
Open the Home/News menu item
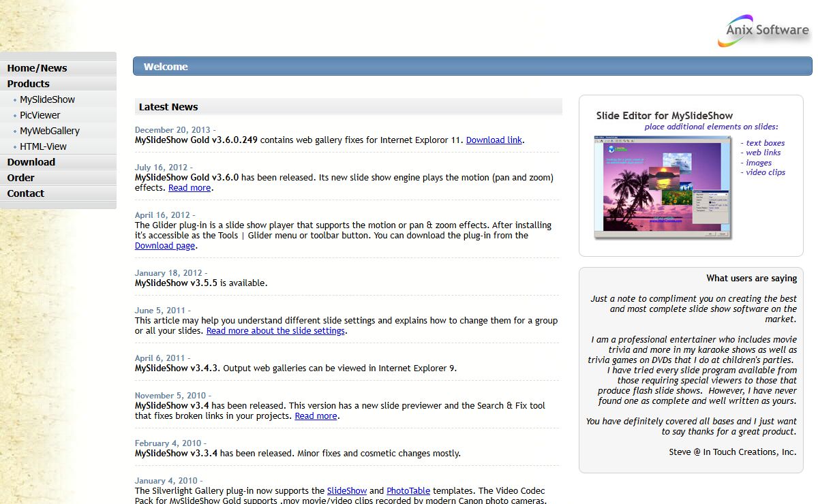point(37,68)
